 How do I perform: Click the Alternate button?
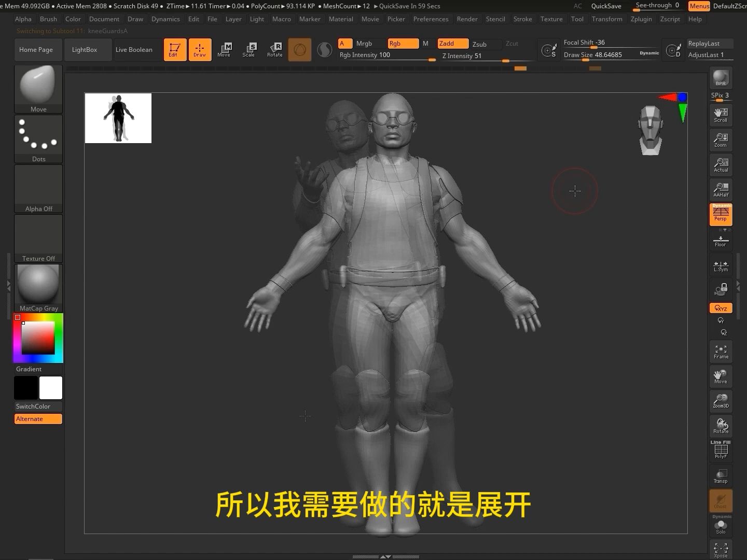tap(38, 419)
